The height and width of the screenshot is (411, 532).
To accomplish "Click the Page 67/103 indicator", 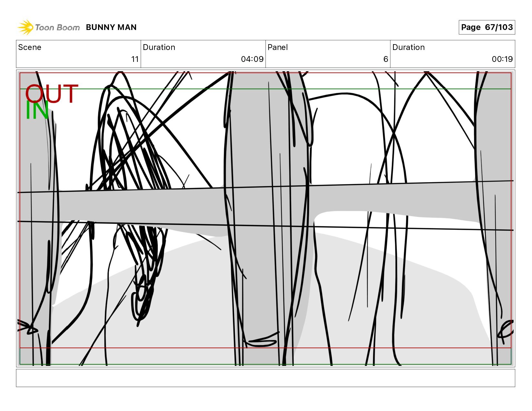I will [x=487, y=27].
